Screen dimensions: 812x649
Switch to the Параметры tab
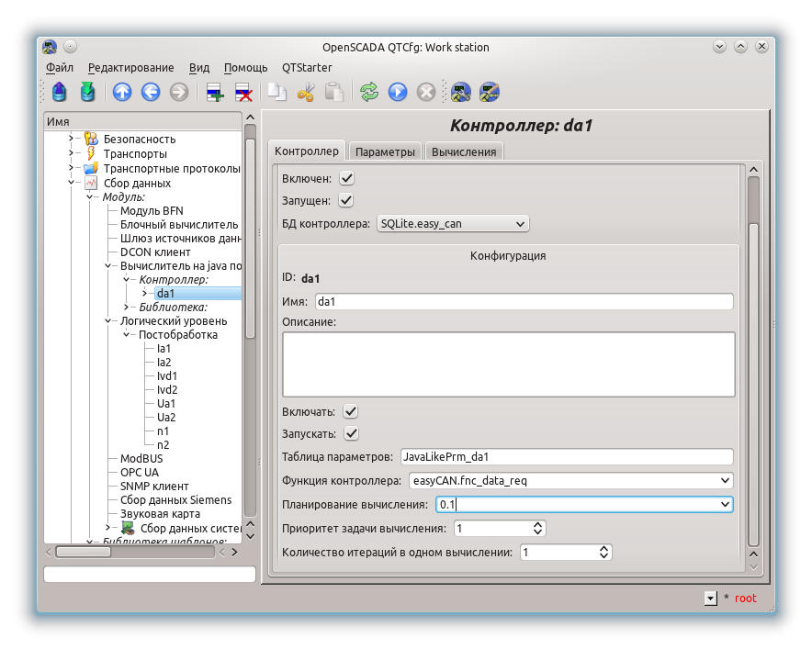coord(385,151)
